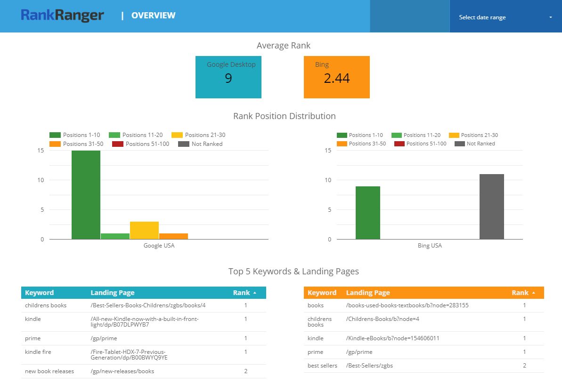Click Keyword column header in Google table
This screenshot has height=392, width=562.
click(39, 293)
